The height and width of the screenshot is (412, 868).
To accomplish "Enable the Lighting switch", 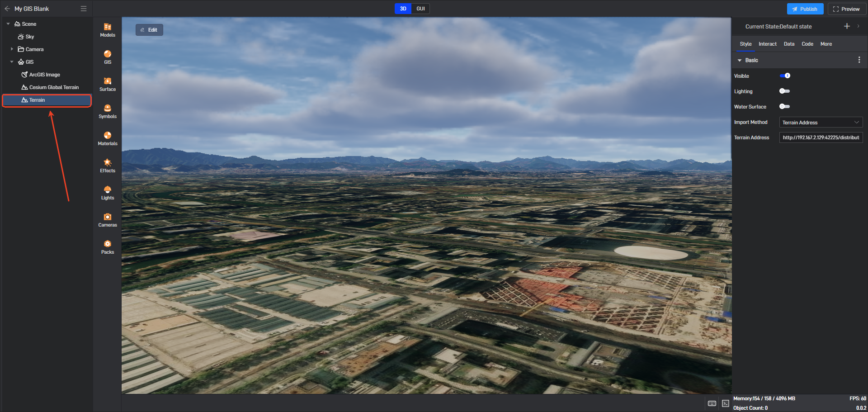I will [785, 91].
